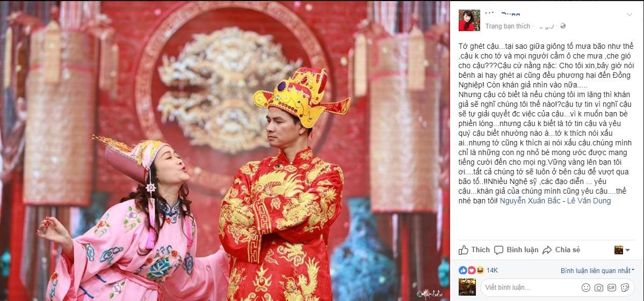Click the Thích (Like) thumbs-up button
Screen dimensions: 644x301
pos(474,249)
